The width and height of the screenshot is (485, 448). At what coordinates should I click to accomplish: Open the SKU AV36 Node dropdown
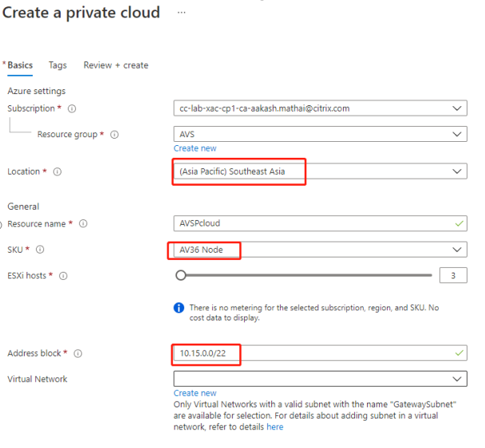coord(320,250)
